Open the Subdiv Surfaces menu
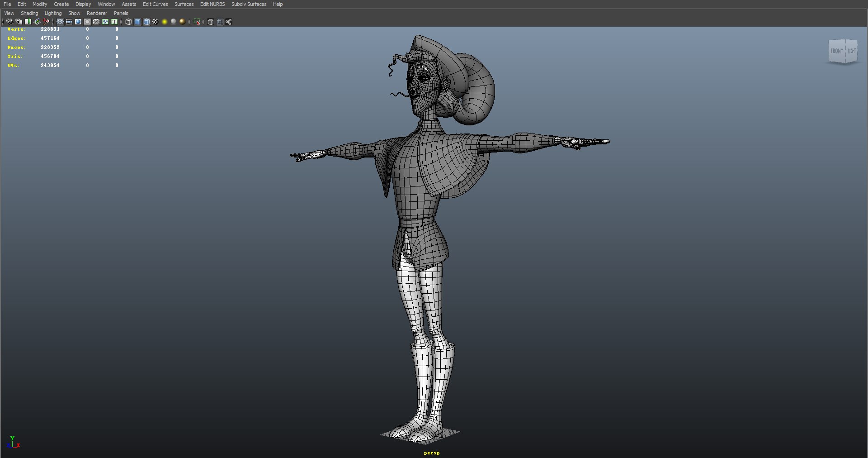The image size is (868, 458). pyautogui.click(x=249, y=4)
